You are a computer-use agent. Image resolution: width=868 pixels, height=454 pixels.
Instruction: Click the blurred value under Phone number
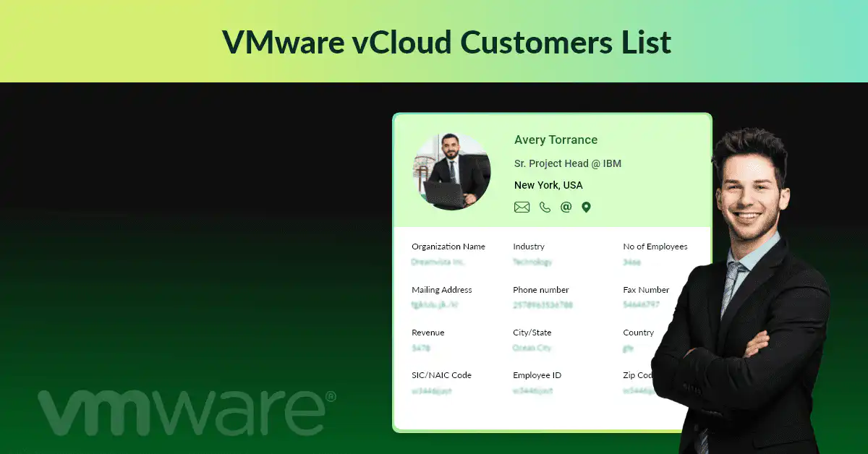543,305
